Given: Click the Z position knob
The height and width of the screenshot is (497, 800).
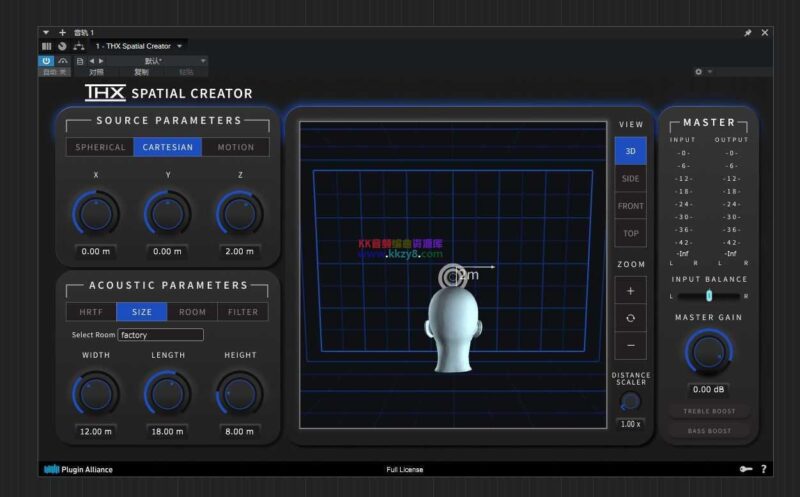Looking at the screenshot, I should click(x=239, y=213).
